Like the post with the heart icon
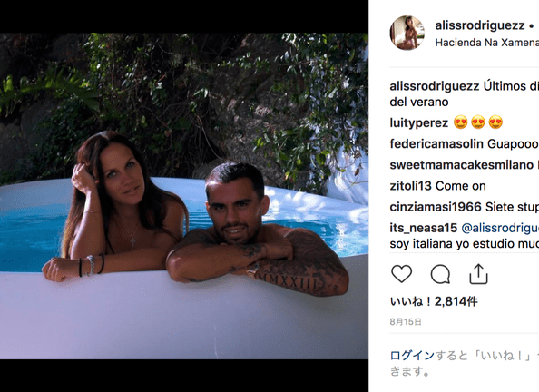Viewport: 539px width, 392px height. click(401, 274)
